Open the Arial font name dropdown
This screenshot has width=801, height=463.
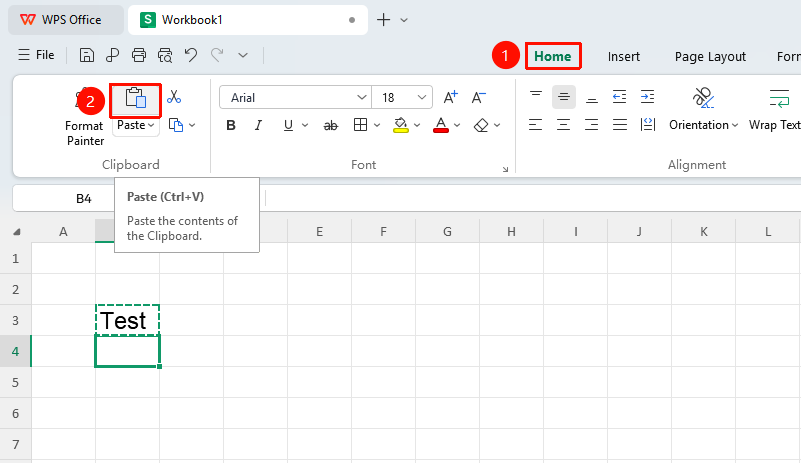point(362,98)
